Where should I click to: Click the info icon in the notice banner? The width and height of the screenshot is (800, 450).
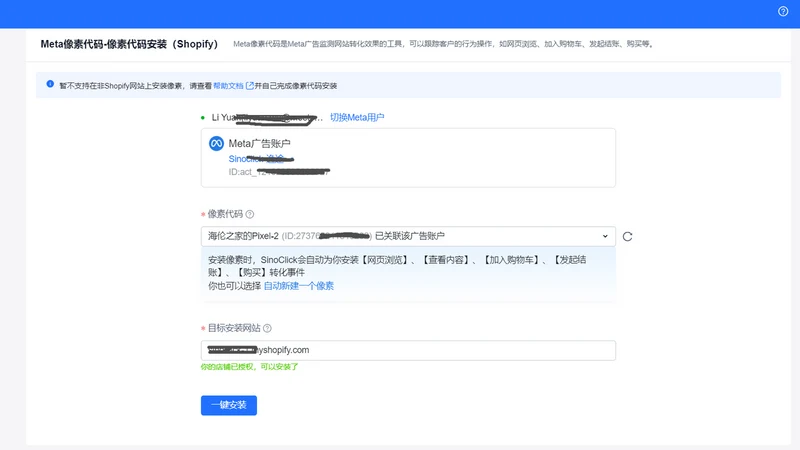tap(50, 84)
